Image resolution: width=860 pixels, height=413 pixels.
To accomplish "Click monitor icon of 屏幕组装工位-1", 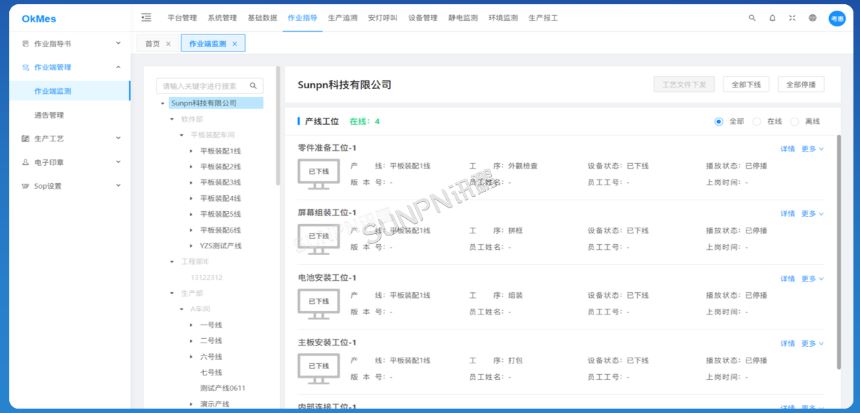I will [x=319, y=239].
